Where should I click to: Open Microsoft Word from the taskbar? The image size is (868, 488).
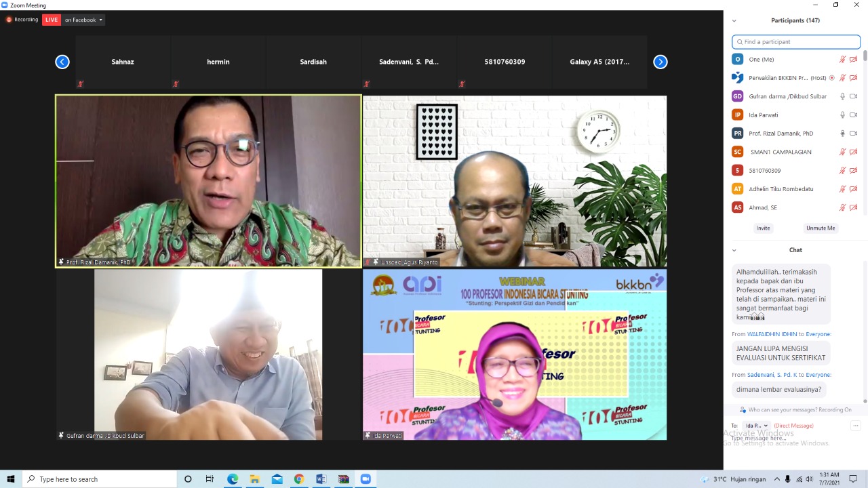321,479
